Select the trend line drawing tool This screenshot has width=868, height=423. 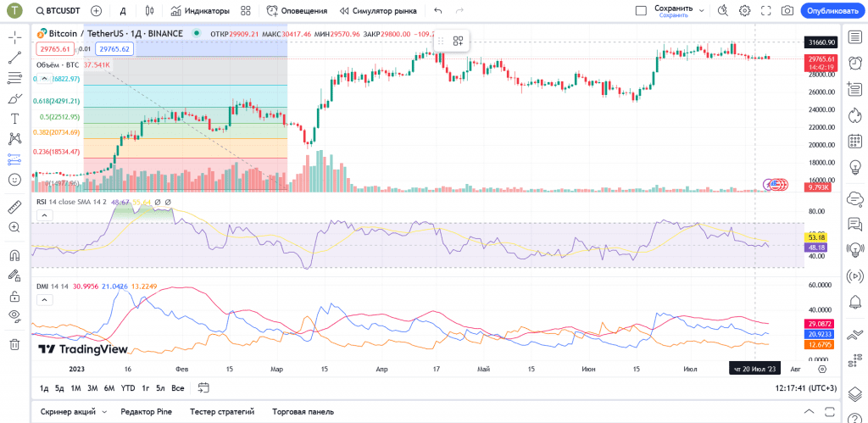point(14,58)
